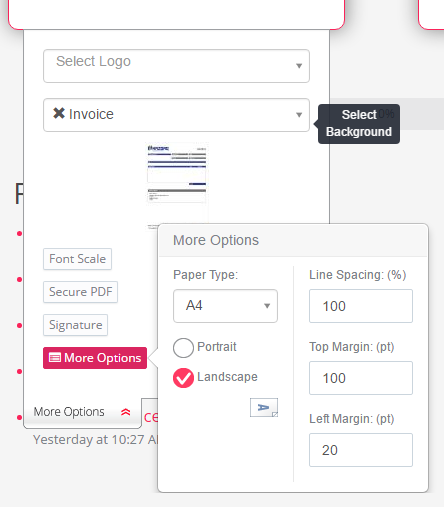Click the invoice template preview thumbnail
This screenshot has height=507, width=444.
(x=177, y=185)
